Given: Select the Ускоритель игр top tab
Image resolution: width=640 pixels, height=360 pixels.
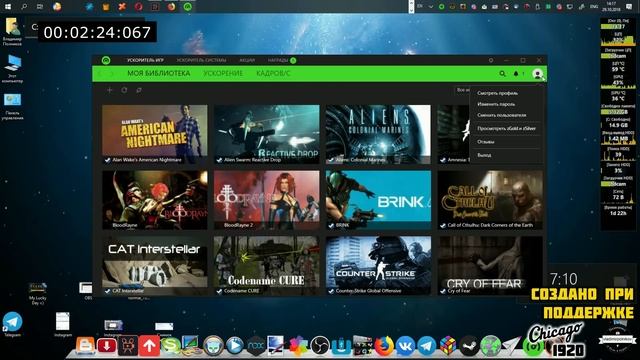Looking at the screenshot, I should (x=145, y=60).
